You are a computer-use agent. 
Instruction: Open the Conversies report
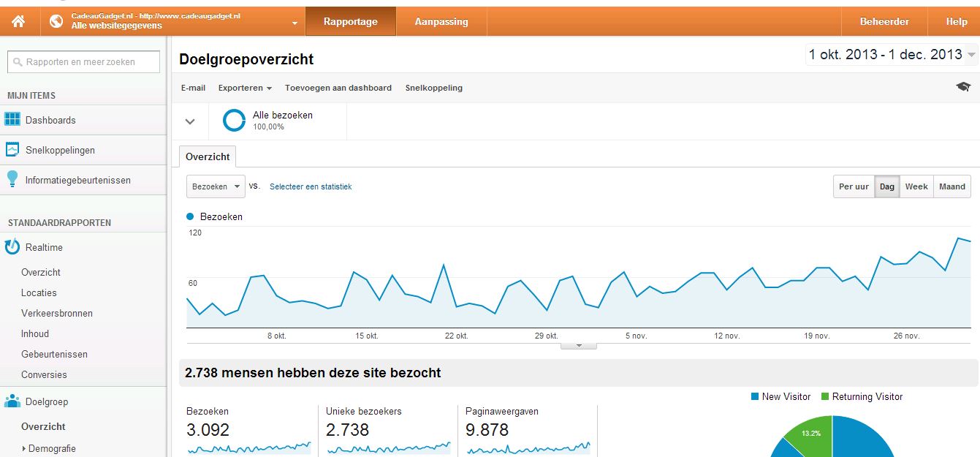tap(44, 374)
